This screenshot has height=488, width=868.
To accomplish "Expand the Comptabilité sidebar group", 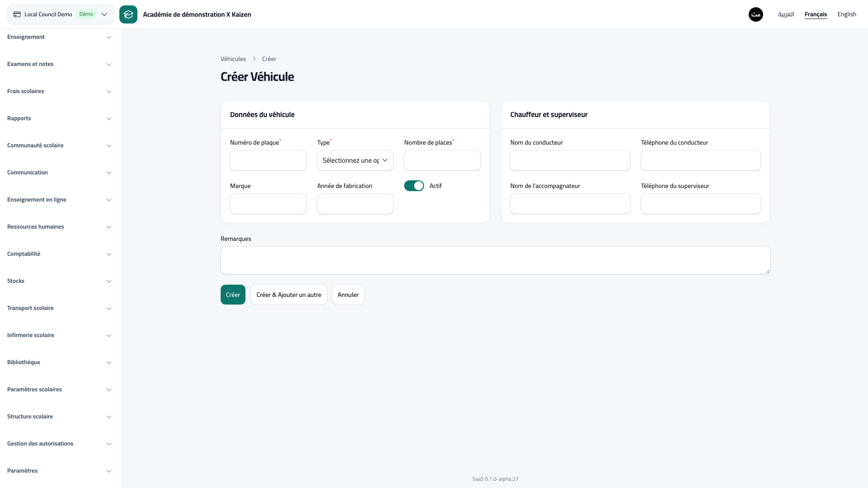I will pos(60,254).
